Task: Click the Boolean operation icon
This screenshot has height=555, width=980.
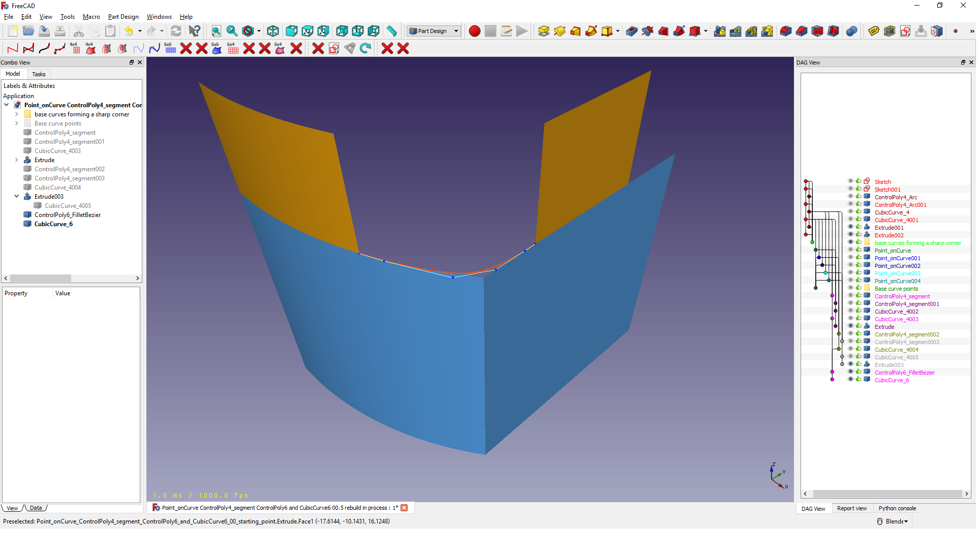Action: pyautogui.click(x=851, y=31)
